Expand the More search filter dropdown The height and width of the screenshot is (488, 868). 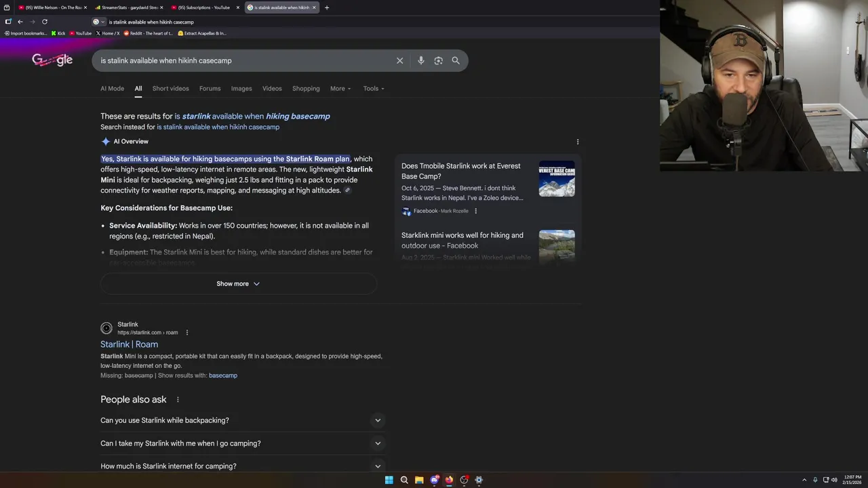pyautogui.click(x=340, y=89)
